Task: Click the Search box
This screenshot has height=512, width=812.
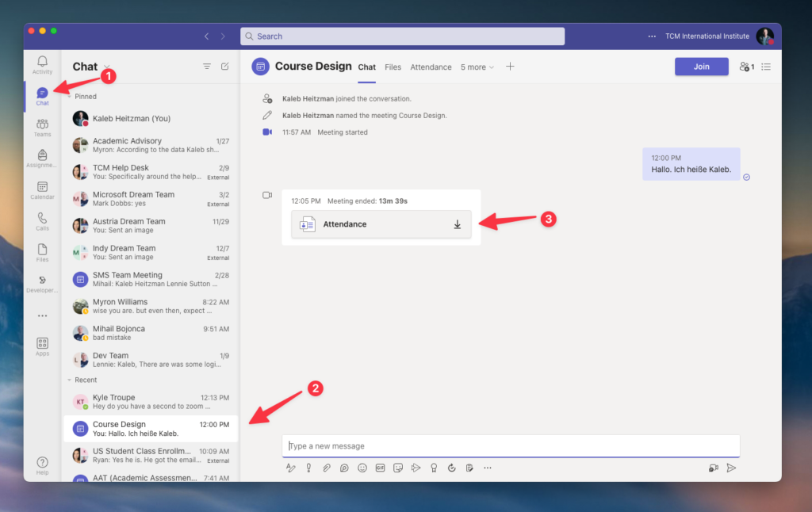Action: coord(402,36)
